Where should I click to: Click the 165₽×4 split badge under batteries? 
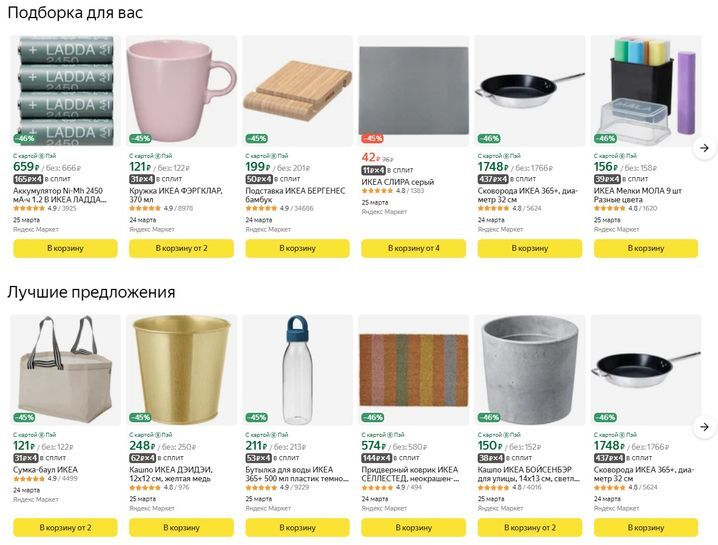[x=28, y=179]
